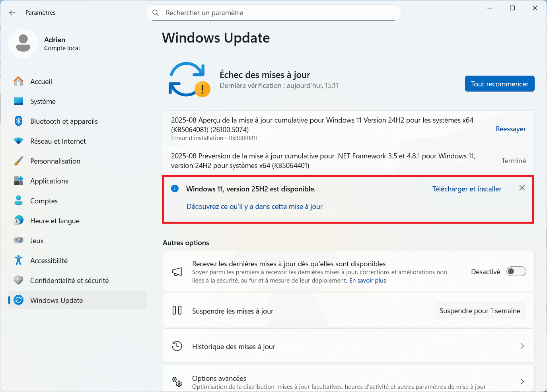
Task: Open the Système settings section
Action: point(78,101)
